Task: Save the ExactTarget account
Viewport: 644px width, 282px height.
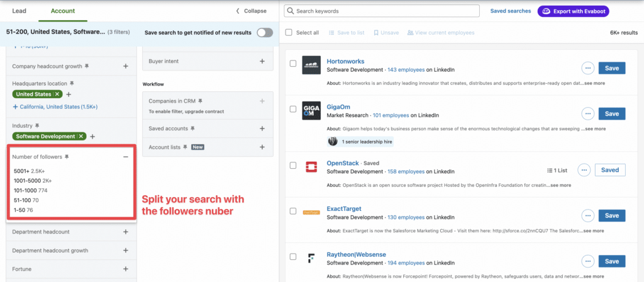Action: (x=611, y=215)
